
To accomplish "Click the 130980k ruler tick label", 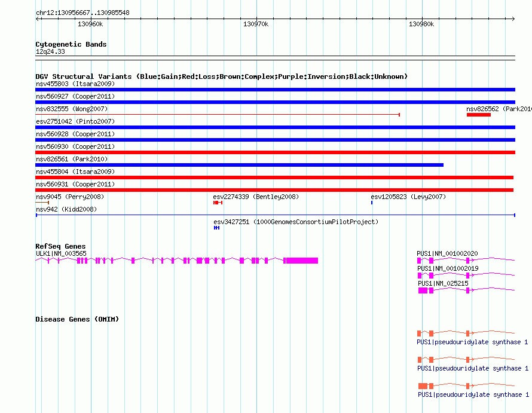I will pos(421,24).
